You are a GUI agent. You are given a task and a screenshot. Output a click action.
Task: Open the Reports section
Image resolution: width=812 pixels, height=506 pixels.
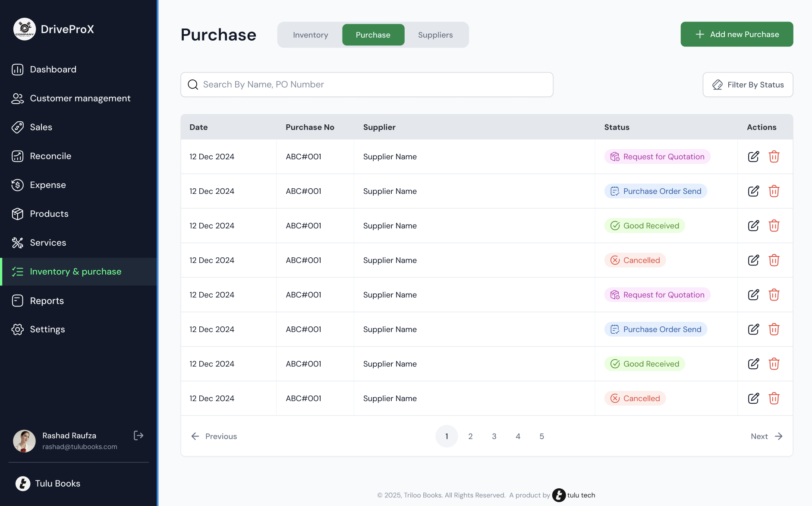click(47, 300)
